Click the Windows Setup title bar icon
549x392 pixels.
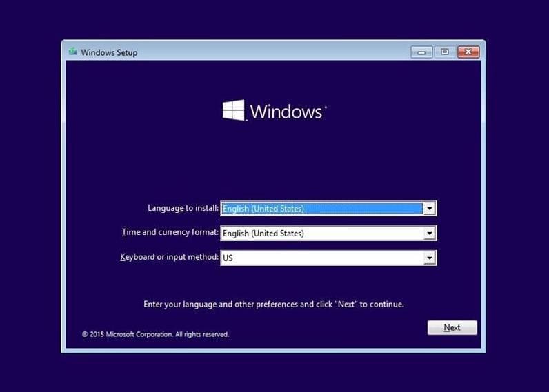72,52
